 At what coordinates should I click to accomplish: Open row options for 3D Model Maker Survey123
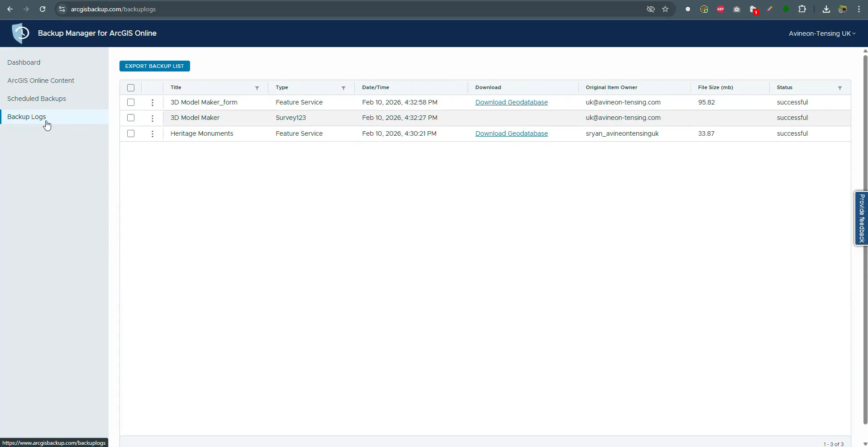153,118
